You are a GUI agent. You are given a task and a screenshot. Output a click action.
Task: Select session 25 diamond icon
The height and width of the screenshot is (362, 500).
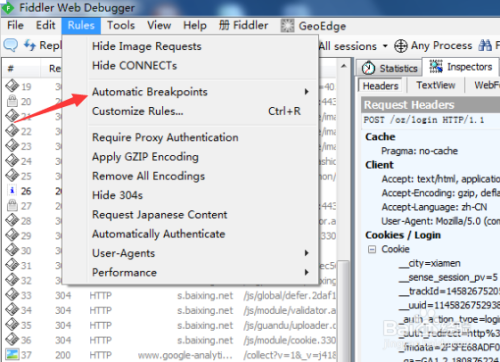point(12,175)
